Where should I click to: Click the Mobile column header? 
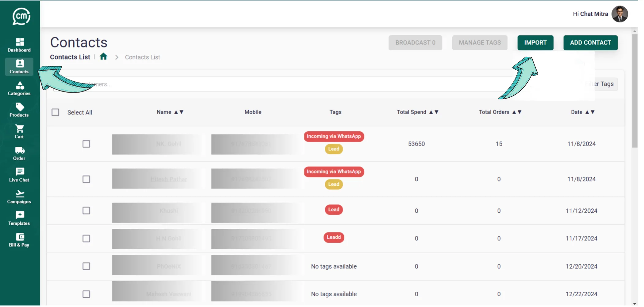point(253,112)
